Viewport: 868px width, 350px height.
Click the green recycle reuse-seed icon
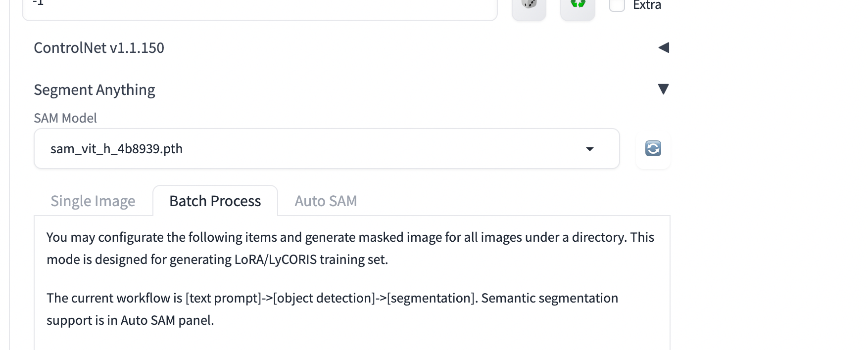[x=577, y=4]
